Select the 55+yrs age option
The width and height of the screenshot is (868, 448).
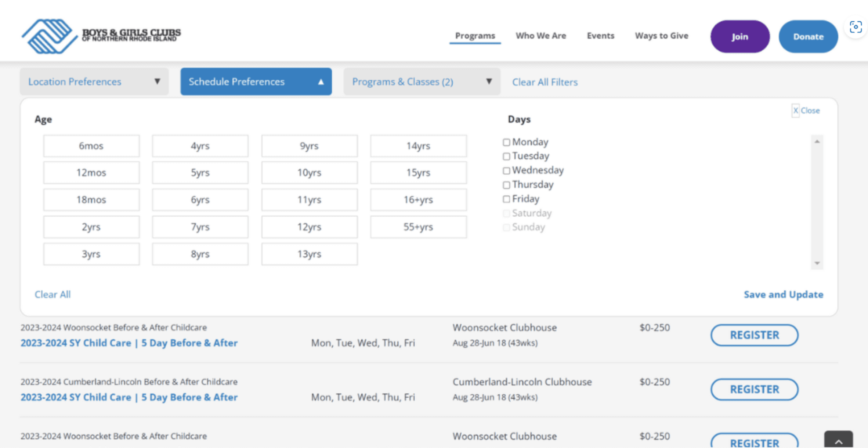pos(418,227)
